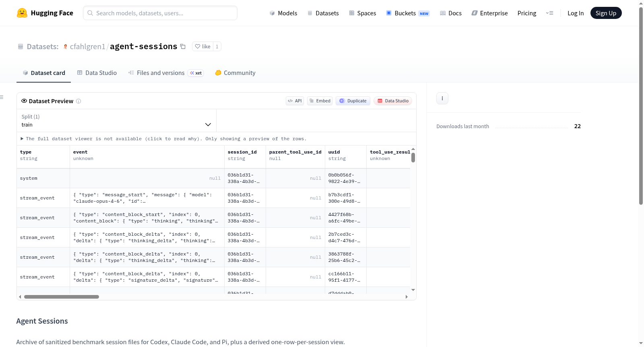This screenshot has width=644, height=347.
Task: Click the Duplicate button
Action: coord(353,101)
